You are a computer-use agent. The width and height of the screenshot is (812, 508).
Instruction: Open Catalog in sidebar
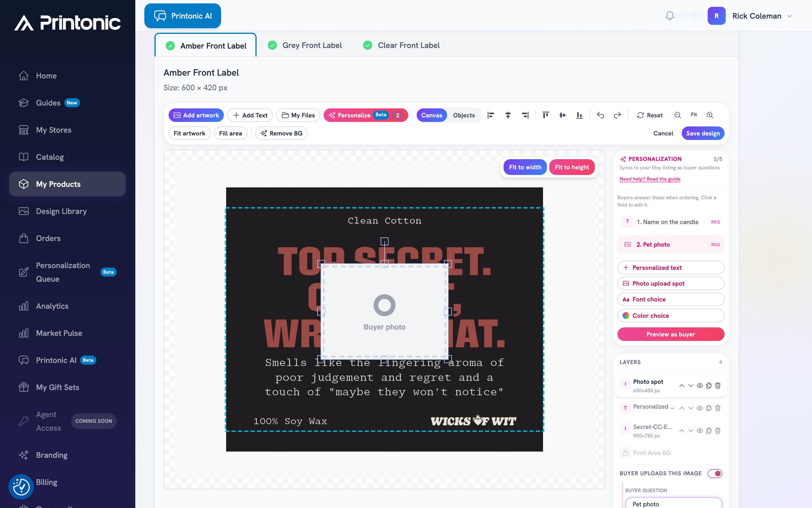coord(67,157)
